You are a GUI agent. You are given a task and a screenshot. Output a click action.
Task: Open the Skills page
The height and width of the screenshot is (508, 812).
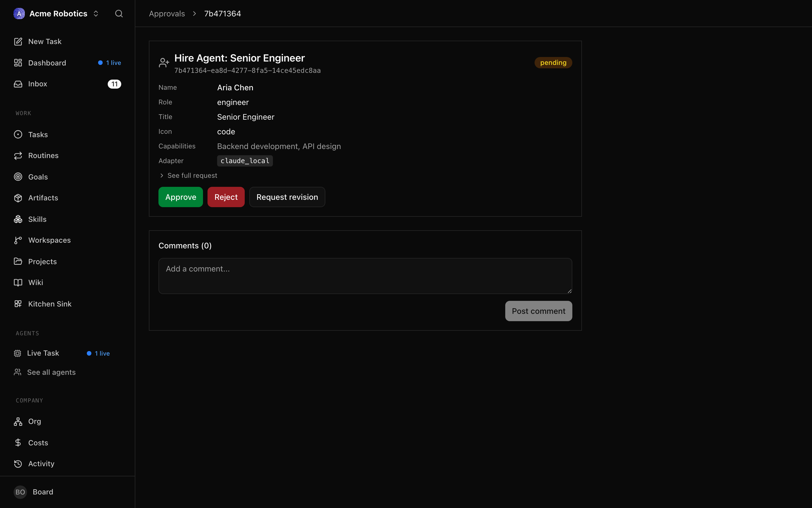click(67, 219)
